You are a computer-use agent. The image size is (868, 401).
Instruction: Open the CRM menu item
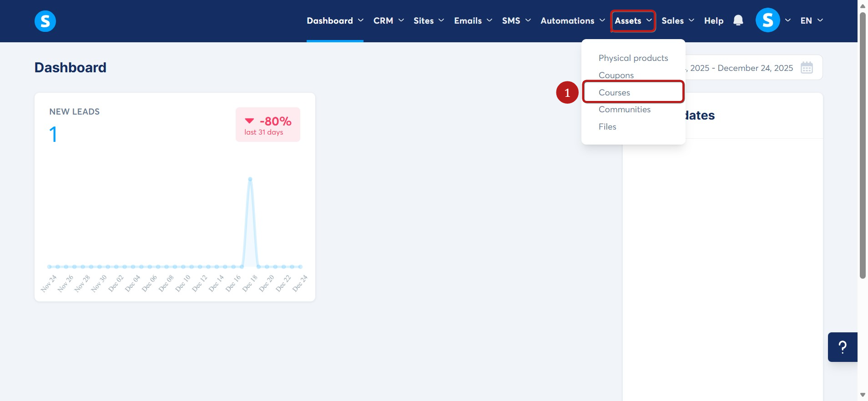coord(383,21)
